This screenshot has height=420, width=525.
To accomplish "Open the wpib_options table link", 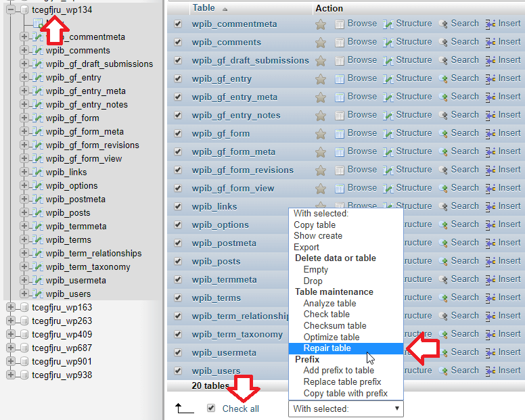I will point(221,225).
